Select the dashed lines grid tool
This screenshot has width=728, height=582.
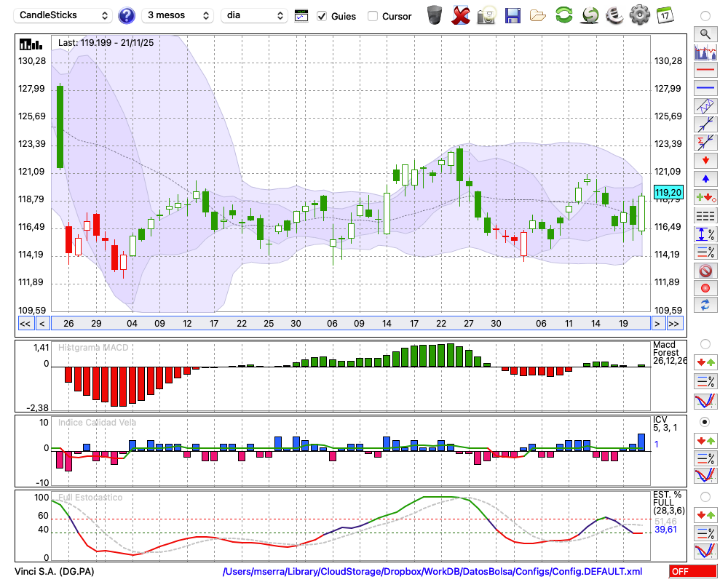tap(705, 216)
